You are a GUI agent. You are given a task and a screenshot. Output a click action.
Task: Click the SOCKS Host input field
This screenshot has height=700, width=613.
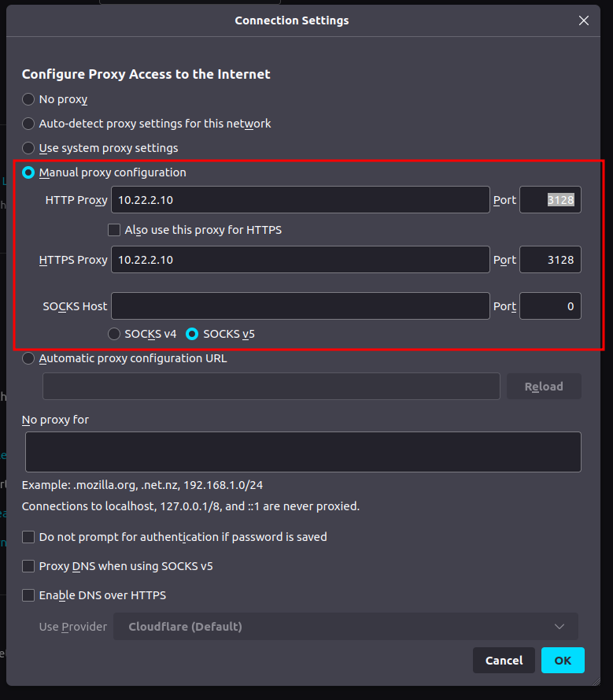(300, 306)
